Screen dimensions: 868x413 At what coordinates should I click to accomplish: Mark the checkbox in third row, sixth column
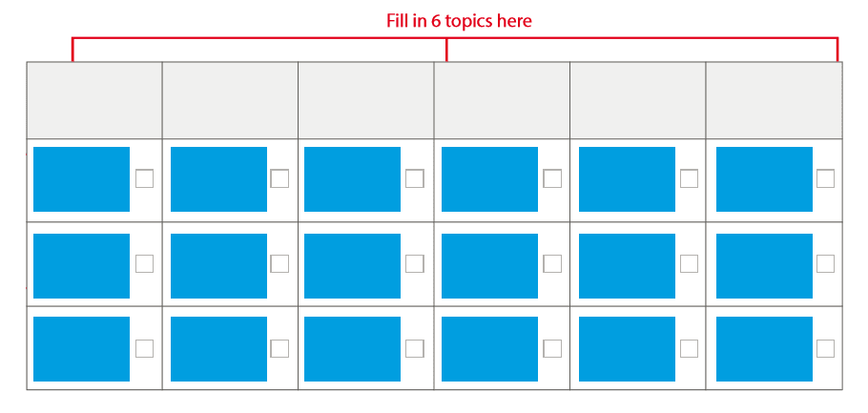pyautogui.click(x=826, y=348)
